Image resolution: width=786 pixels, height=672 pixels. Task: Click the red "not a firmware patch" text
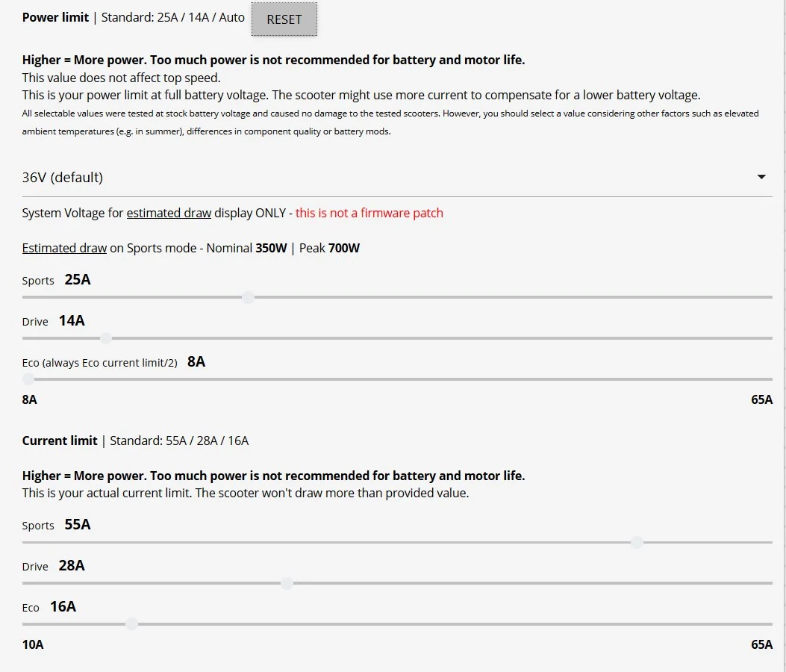click(x=369, y=213)
